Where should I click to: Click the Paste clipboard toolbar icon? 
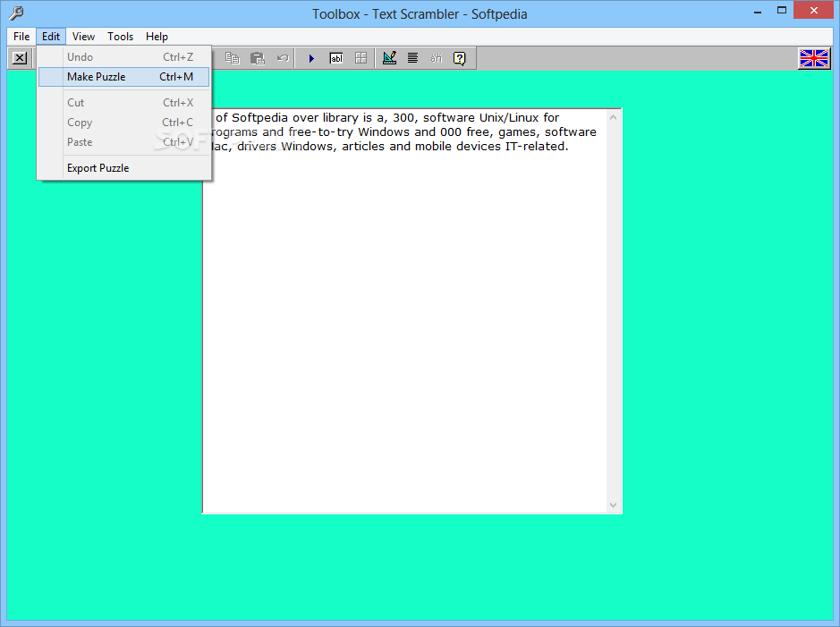[x=258, y=58]
